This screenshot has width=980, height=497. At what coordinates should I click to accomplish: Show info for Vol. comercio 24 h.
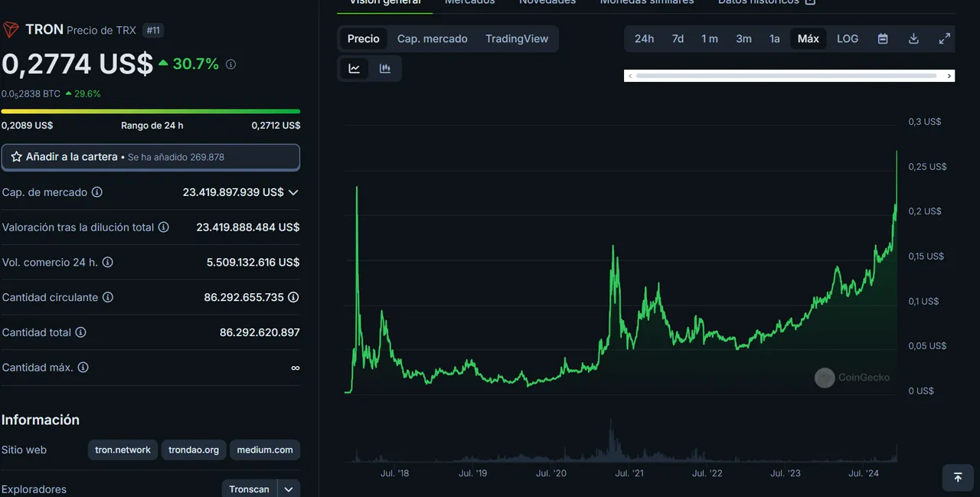[108, 262]
